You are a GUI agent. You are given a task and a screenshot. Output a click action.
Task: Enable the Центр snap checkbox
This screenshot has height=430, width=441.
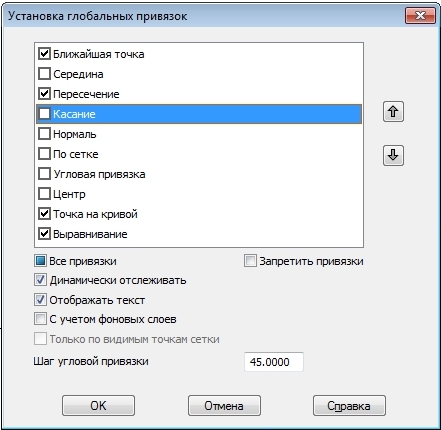point(44,194)
